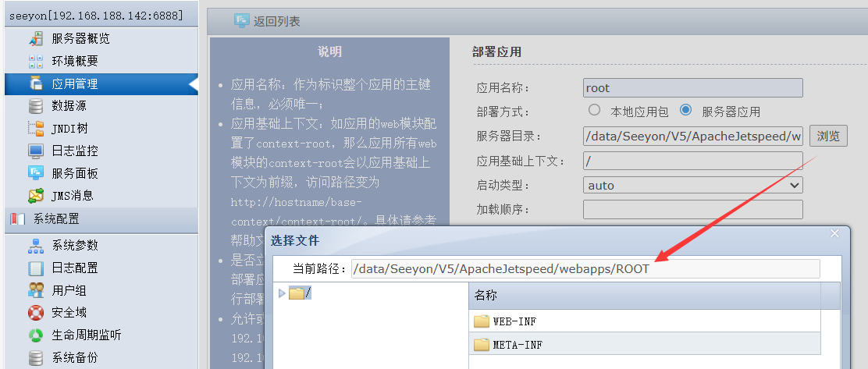Click the 日志配置 menu item

75,268
